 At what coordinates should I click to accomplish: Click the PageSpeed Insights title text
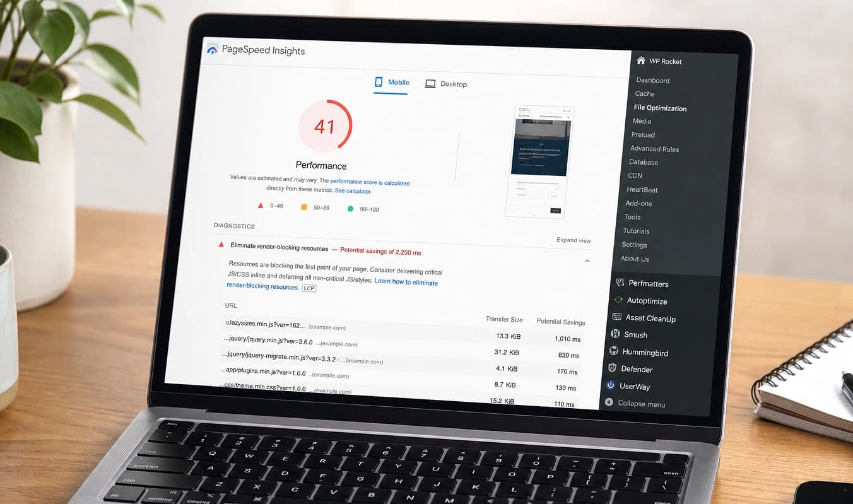coord(263,50)
